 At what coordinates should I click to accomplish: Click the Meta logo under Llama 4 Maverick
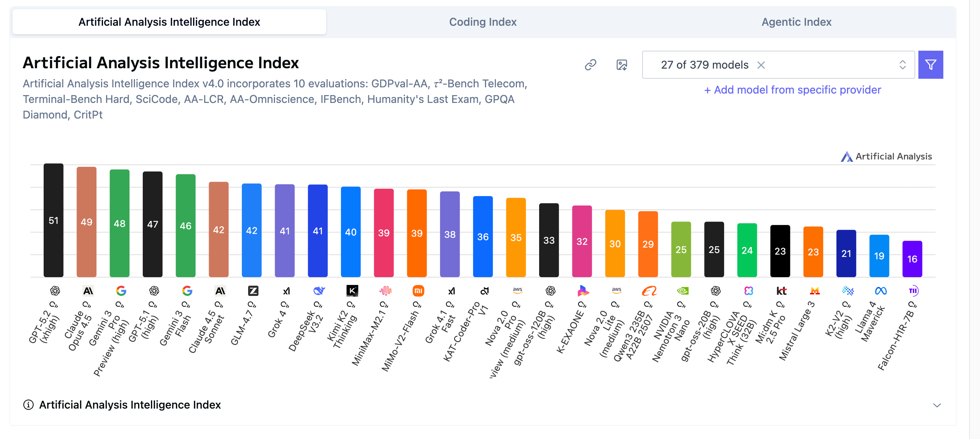coord(881,291)
